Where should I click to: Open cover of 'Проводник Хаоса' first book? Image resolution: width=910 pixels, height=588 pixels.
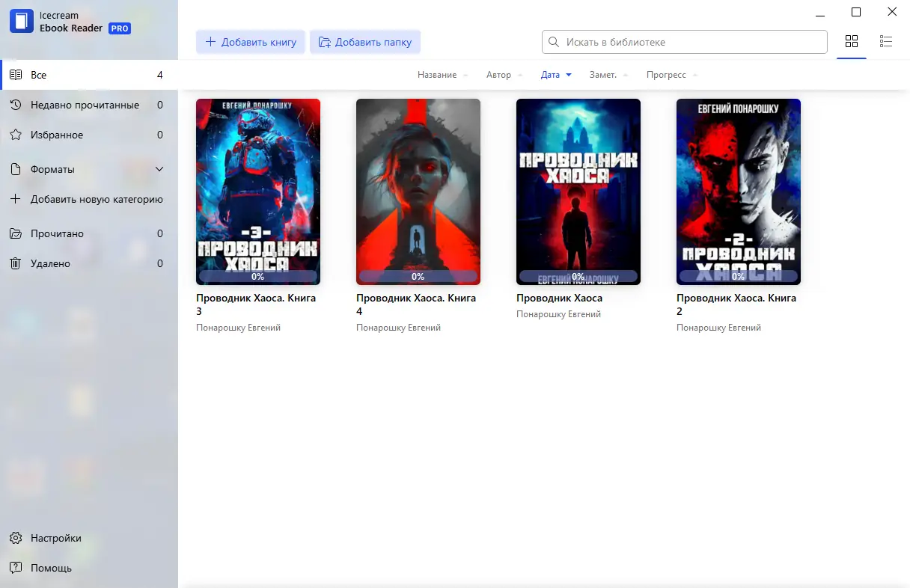tap(578, 192)
